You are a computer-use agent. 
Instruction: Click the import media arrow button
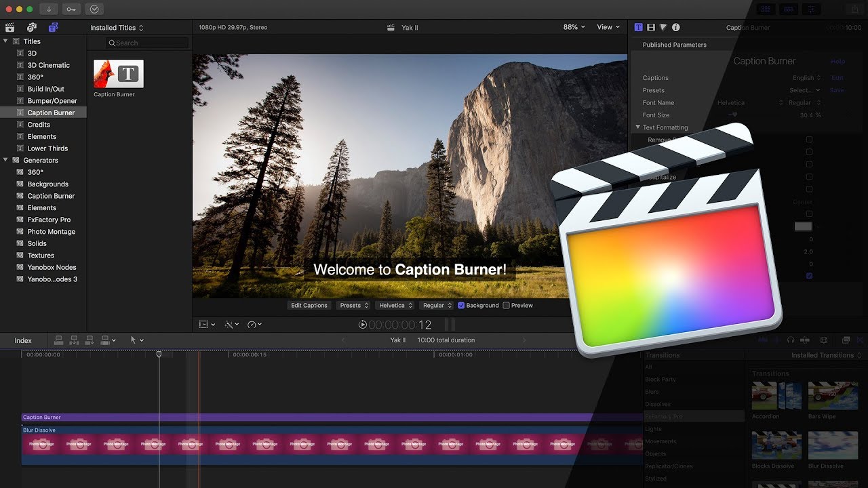(x=49, y=9)
